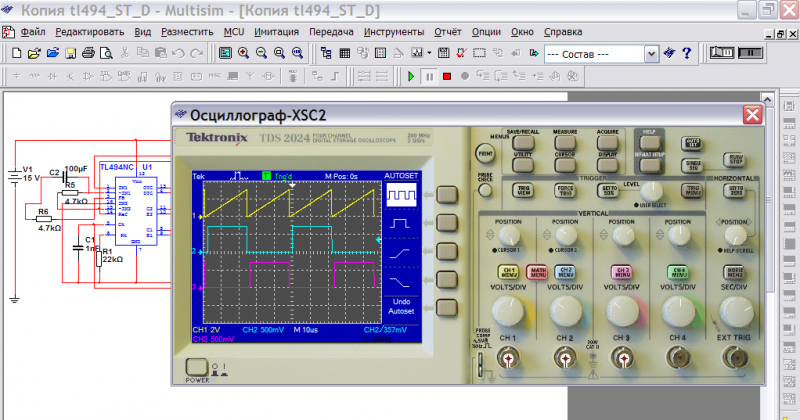This screenshot has width=800, height=420.
Task: Click the ACQUIRE button on oscilloscope
Action: (x=607, y=143)
